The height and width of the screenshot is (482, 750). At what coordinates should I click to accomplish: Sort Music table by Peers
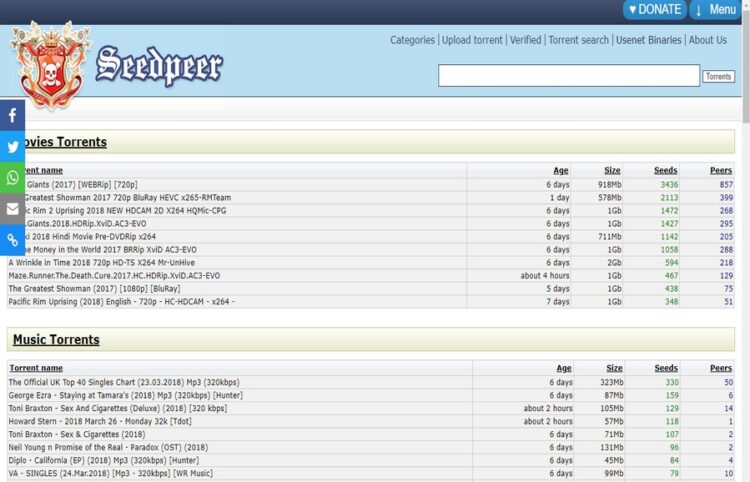(x=721, y=368)
